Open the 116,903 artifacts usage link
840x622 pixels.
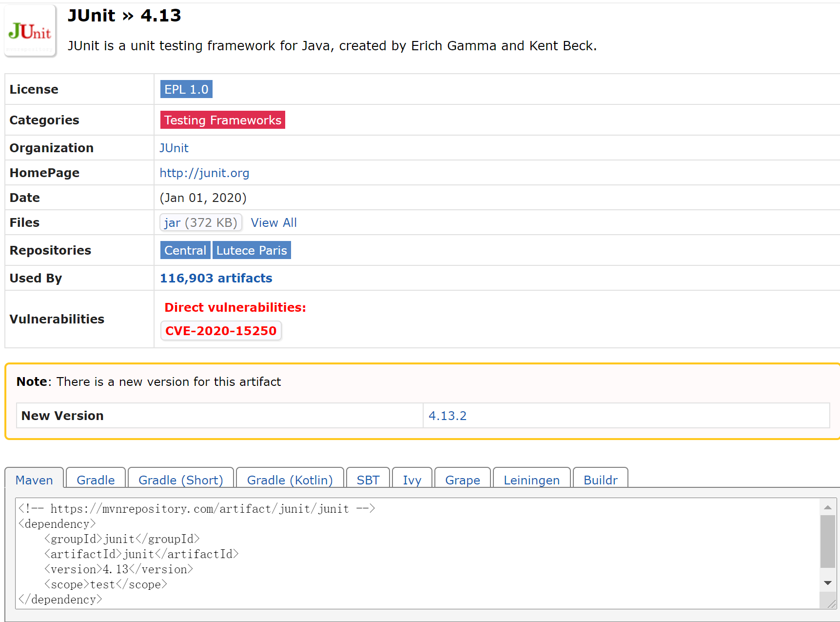click(216, 278)
